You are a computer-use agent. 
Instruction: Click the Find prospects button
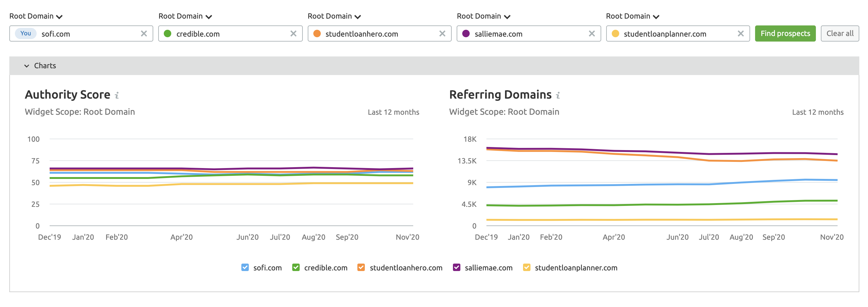pos(785,34)
